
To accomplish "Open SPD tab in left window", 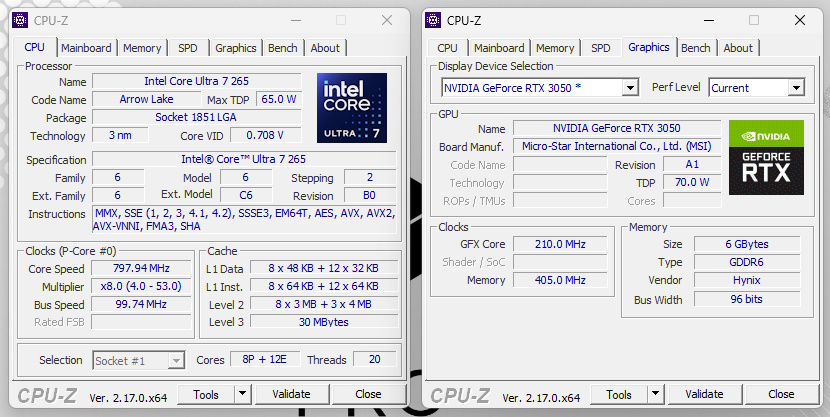I will pyautogui.click(x=187, y=48).
